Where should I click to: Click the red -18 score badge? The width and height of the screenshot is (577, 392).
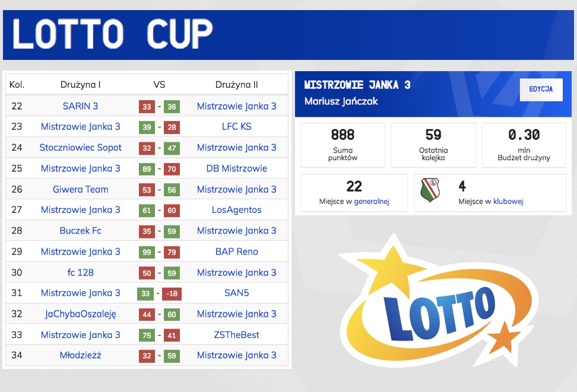172,294
